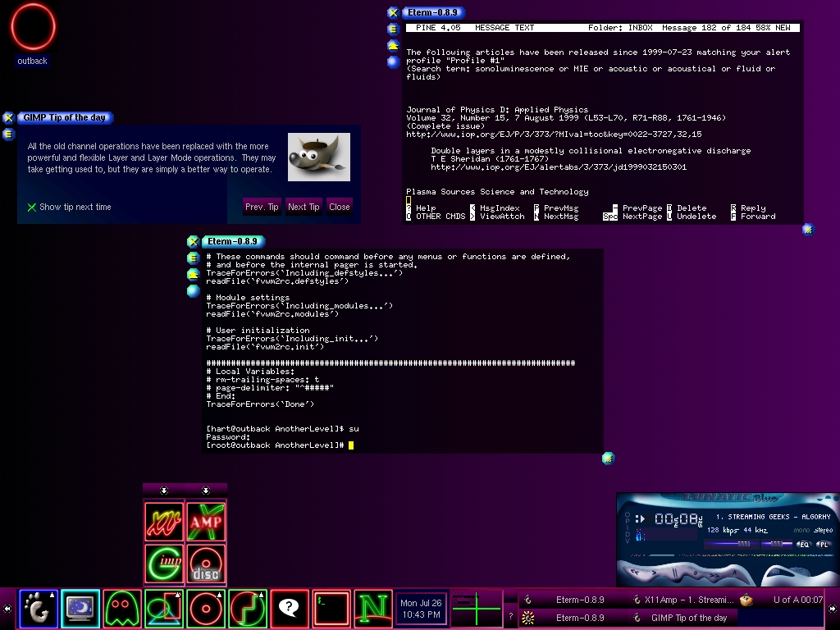Show the next GIMP tip

pos(304,207)
